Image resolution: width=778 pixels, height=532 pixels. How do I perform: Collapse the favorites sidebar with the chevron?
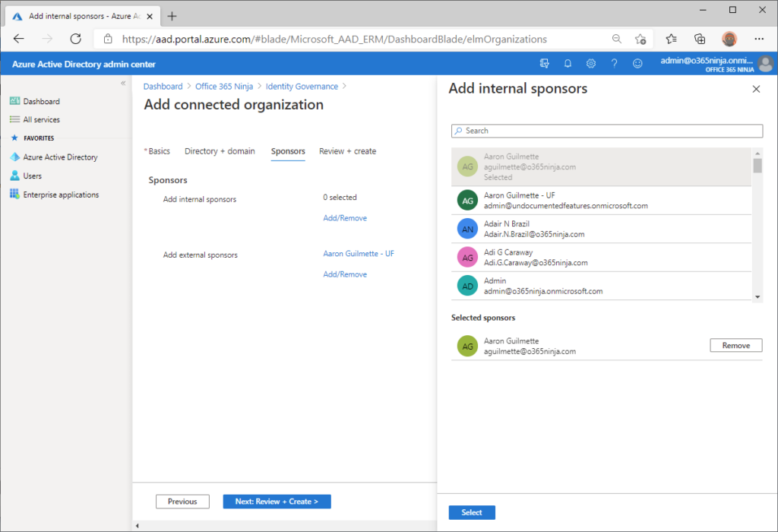(122, 85)
